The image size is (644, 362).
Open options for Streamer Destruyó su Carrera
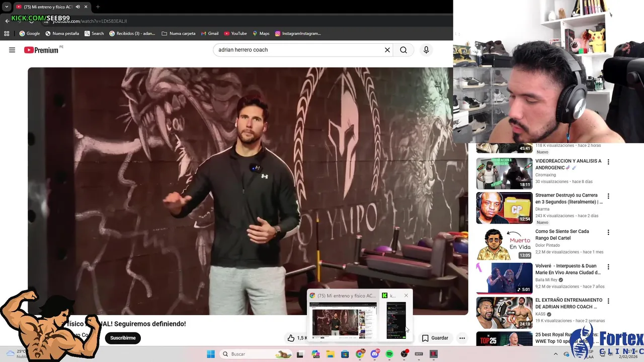[x=608, y=196]
